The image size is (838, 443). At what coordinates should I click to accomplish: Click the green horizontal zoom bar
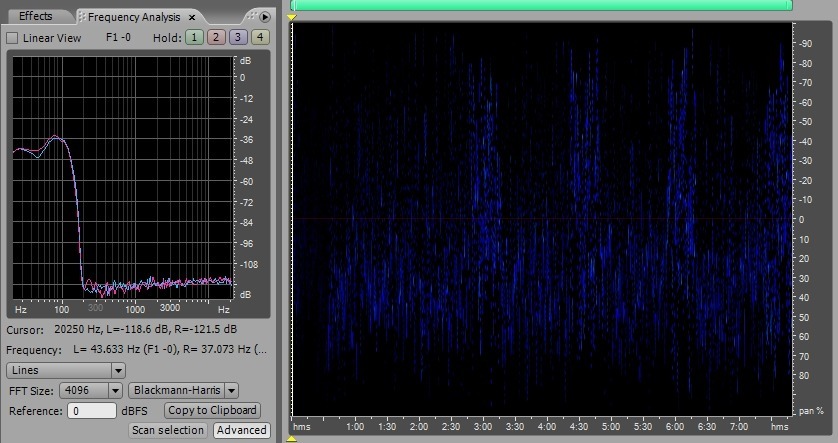(541, 5)
